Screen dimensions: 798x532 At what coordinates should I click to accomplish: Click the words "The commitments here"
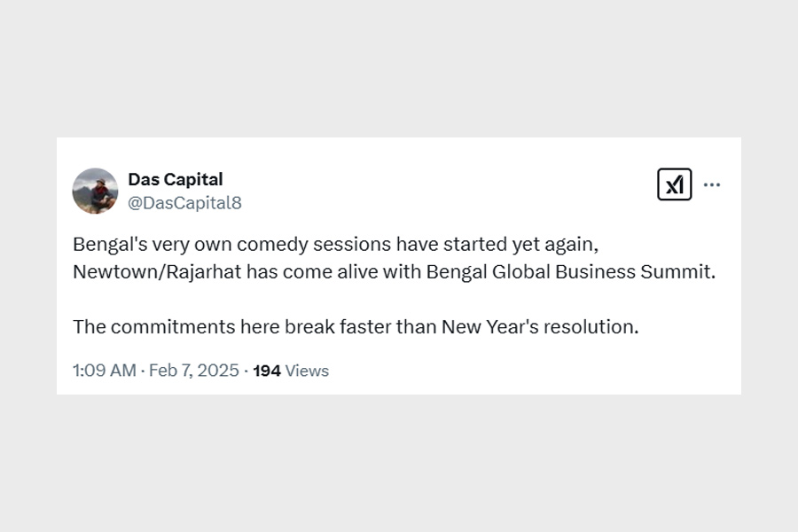point(176,326)
